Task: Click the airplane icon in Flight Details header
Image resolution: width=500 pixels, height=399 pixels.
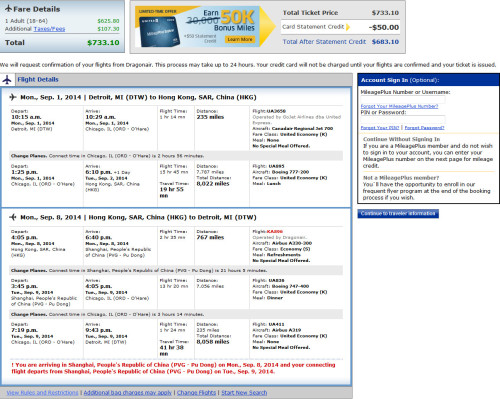Action: (7, 80)
